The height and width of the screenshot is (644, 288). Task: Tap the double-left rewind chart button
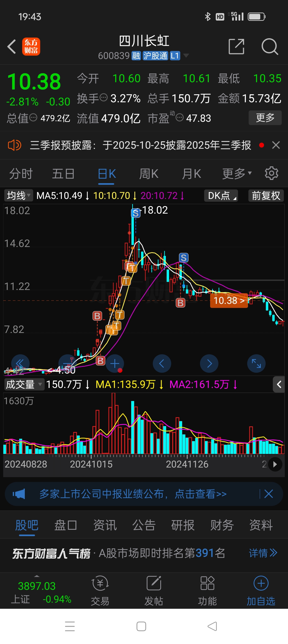(20, 363)
